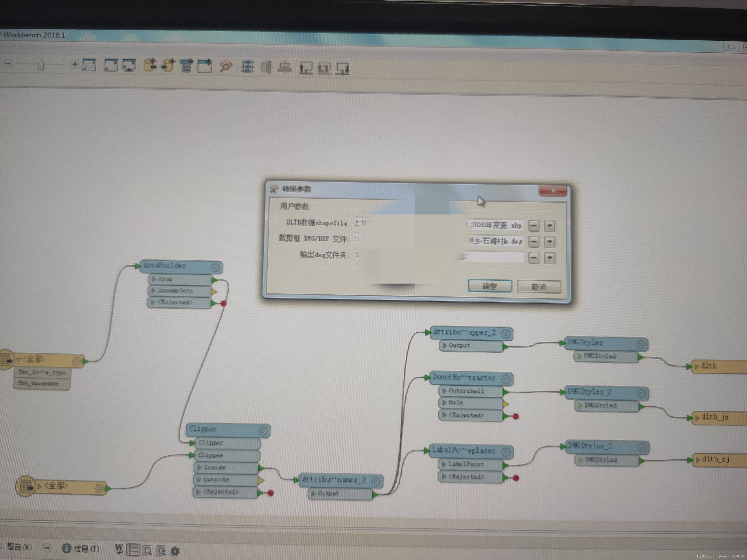This screenshot has width=747, height=560.
Task: Expand the lower <全部> reader feature type
Action: pyautogui.click(x=40, y=486)
